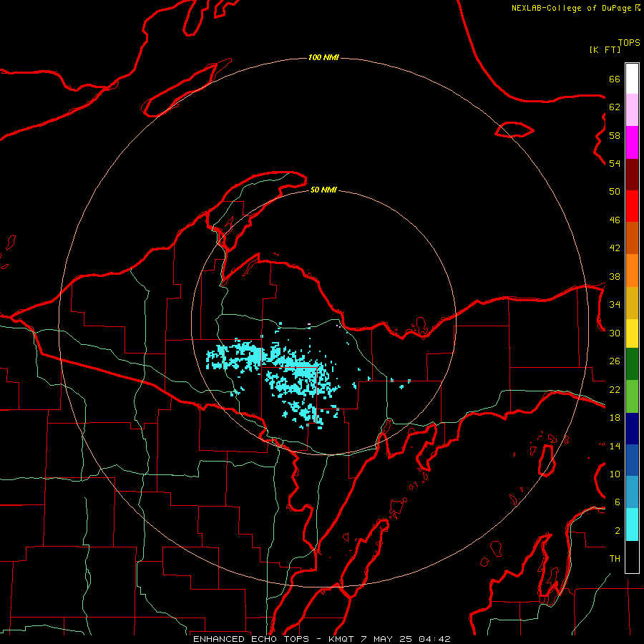Click the TOPS legend title
Viewport: 644px width, 644px height.
[x=629, y=43]
